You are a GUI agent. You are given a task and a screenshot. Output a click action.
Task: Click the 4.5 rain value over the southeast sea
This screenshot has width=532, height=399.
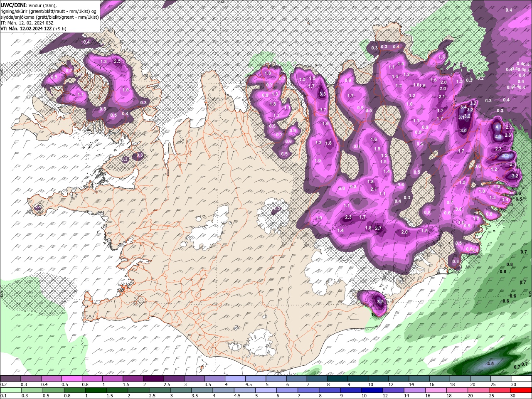[x=490, y=364]
